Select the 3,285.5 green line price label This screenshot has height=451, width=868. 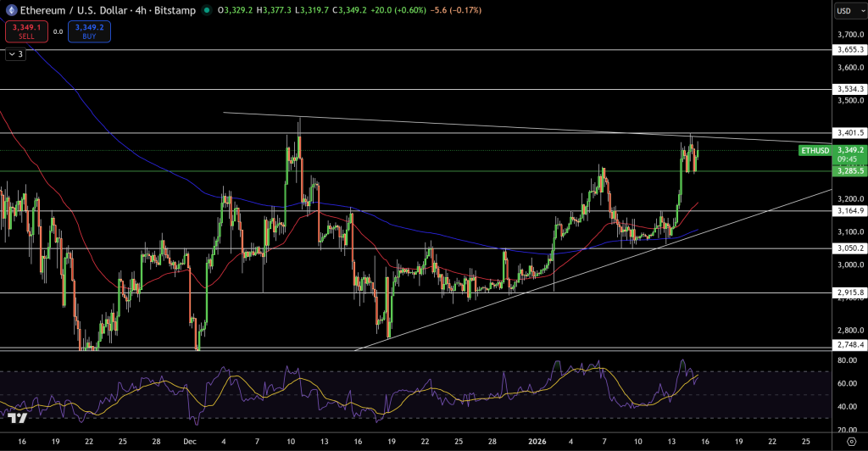click(x=849, y=171)
